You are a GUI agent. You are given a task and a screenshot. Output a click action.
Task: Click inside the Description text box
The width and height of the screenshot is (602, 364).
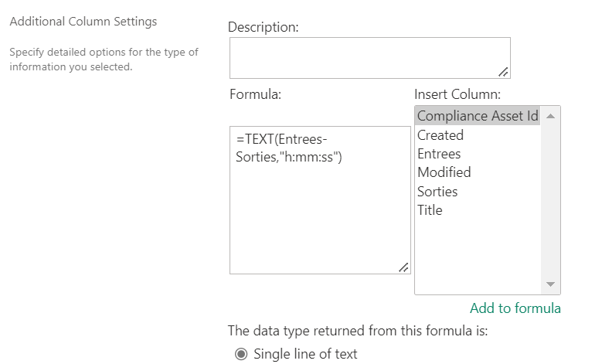click(369, 58)
